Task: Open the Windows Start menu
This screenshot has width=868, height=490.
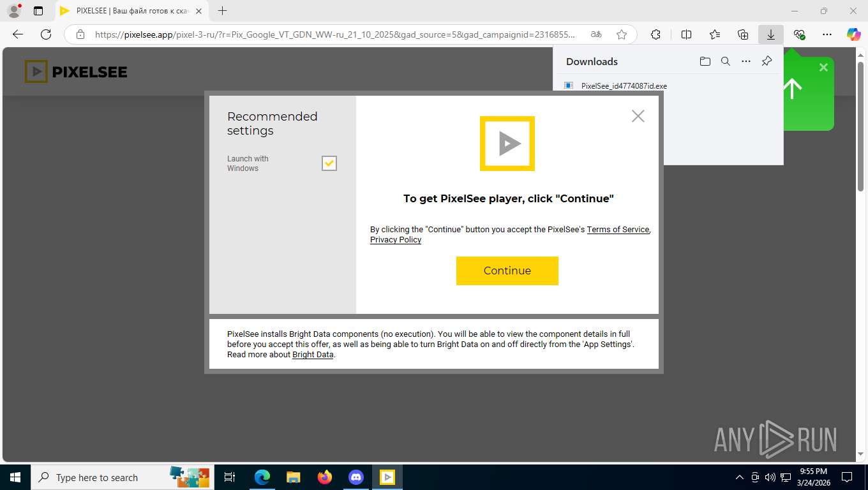Action: (15, 477)
